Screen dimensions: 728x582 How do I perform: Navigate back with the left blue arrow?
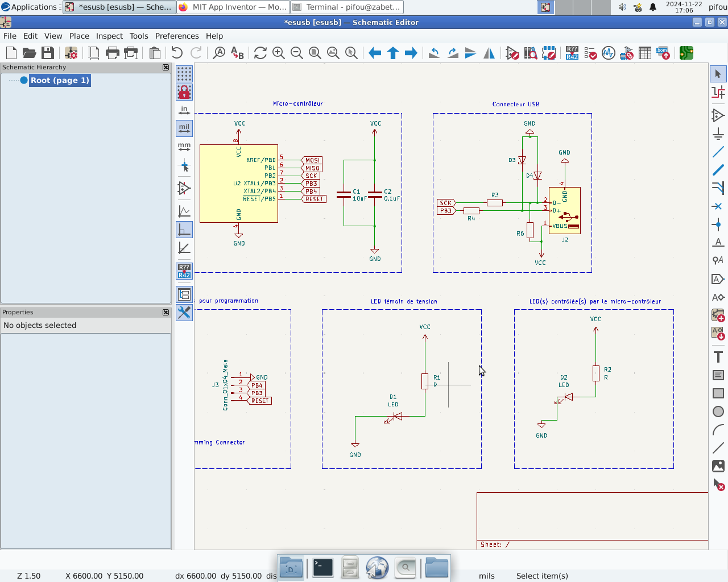(375, 53)
